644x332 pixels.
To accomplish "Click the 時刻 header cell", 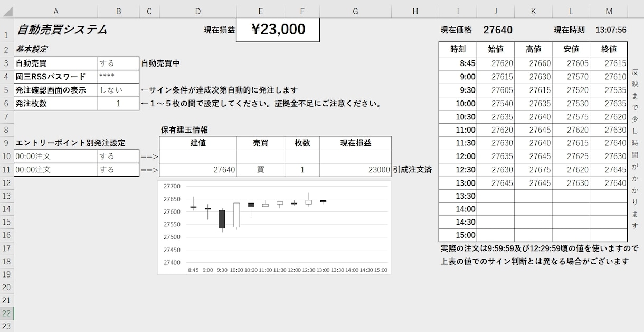I will point(458,49).
